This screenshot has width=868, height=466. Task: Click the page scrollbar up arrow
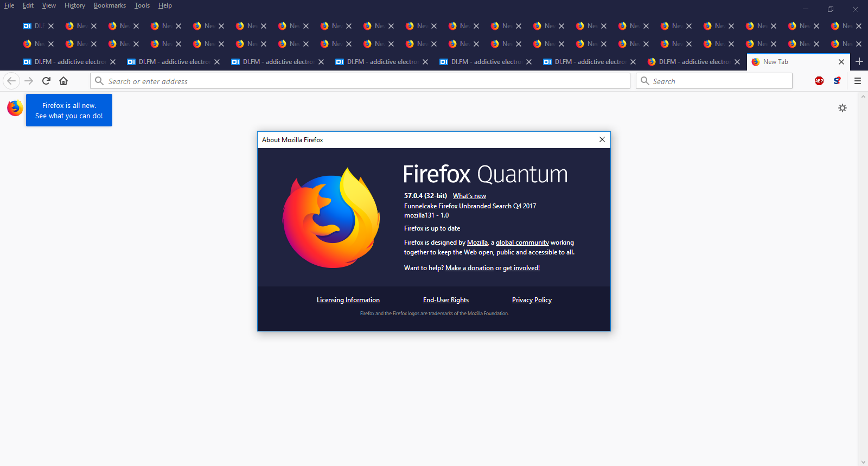(x=864, y=97)
